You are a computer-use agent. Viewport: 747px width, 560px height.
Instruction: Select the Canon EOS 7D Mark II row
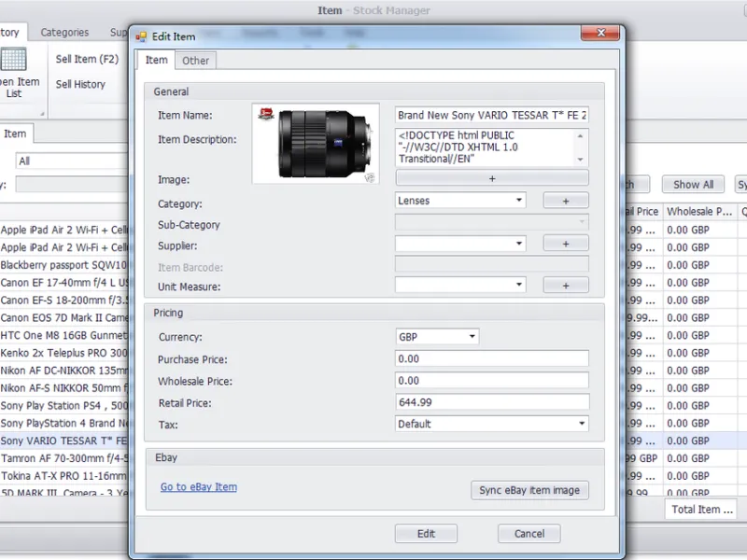63,317
